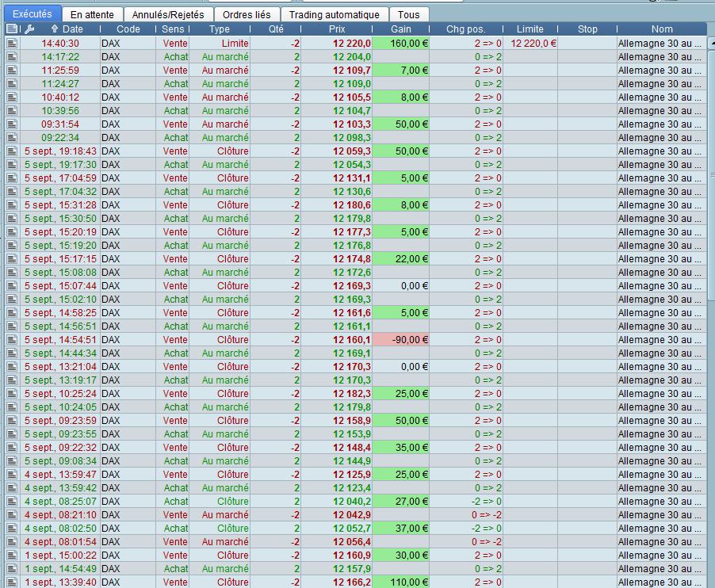
Task: Open order detail icon for 11:24:27 row
Action: (x=13, y=84)
